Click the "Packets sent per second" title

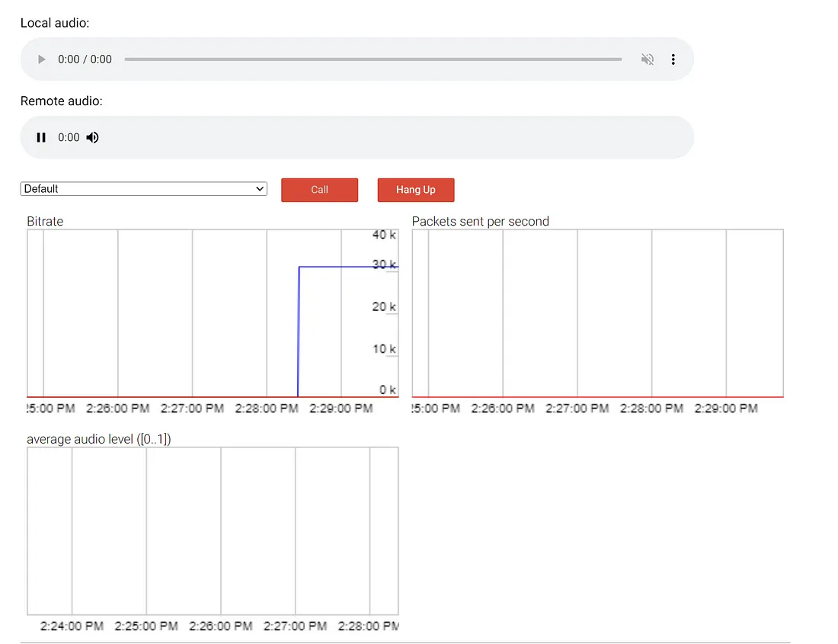coord(480,221)
